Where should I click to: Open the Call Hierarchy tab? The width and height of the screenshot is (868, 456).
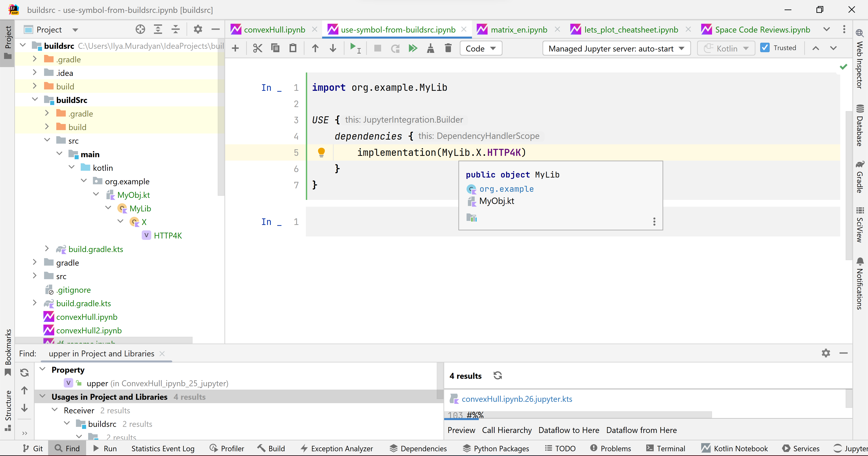click(507, 430)
